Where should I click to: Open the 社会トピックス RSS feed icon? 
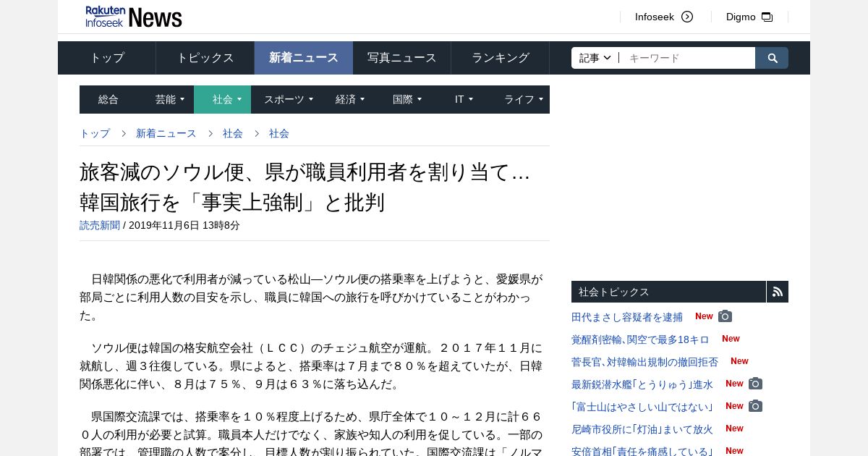coord(778,292)
